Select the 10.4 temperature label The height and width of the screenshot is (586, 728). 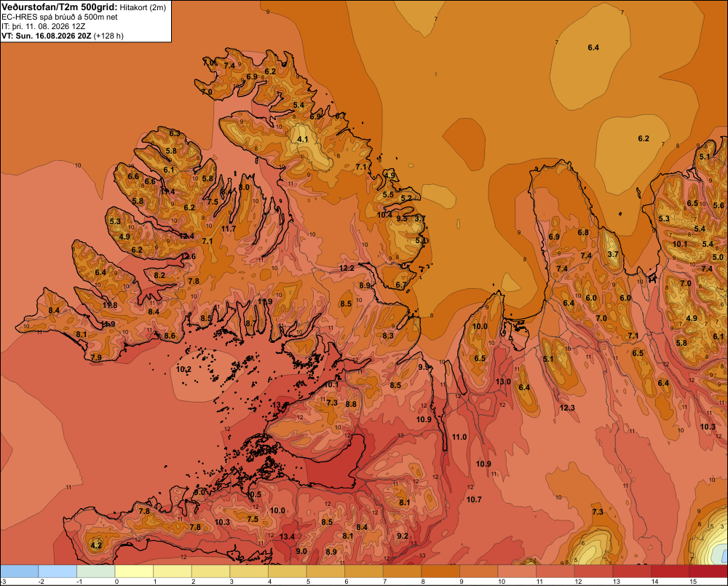pos(384,215)
